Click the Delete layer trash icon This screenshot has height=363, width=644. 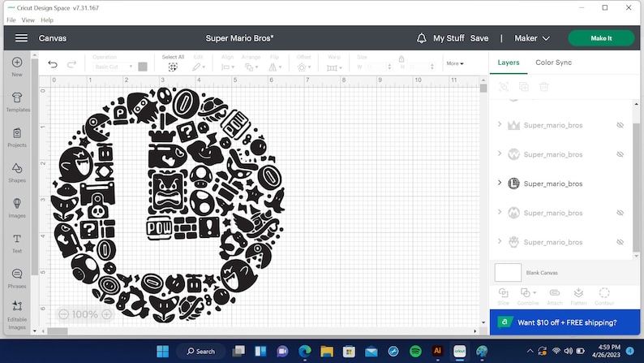click(543, 87)
